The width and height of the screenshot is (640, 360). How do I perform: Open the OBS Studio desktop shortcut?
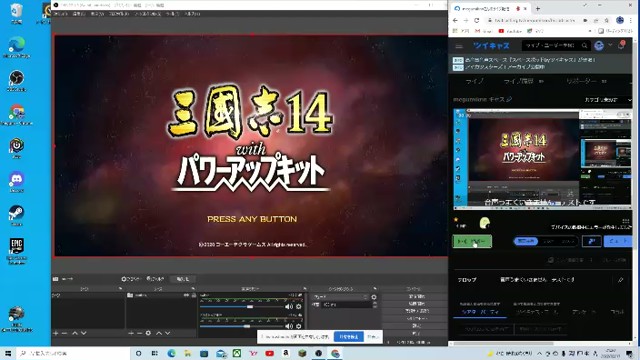tap(16, 80)
